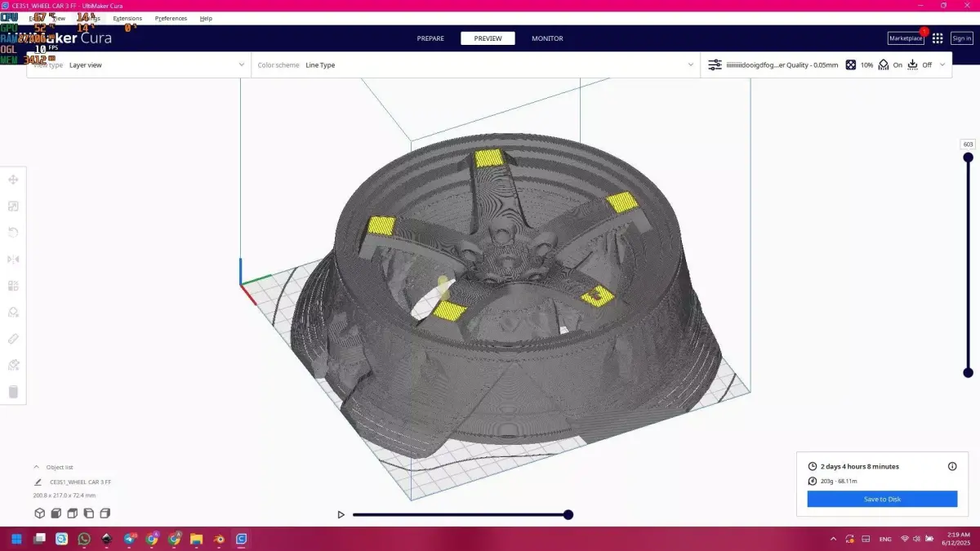The height and width of the screenshot is (551, 980).
Task: Switch to the MONITOR stage
Action: coord(547,38)
